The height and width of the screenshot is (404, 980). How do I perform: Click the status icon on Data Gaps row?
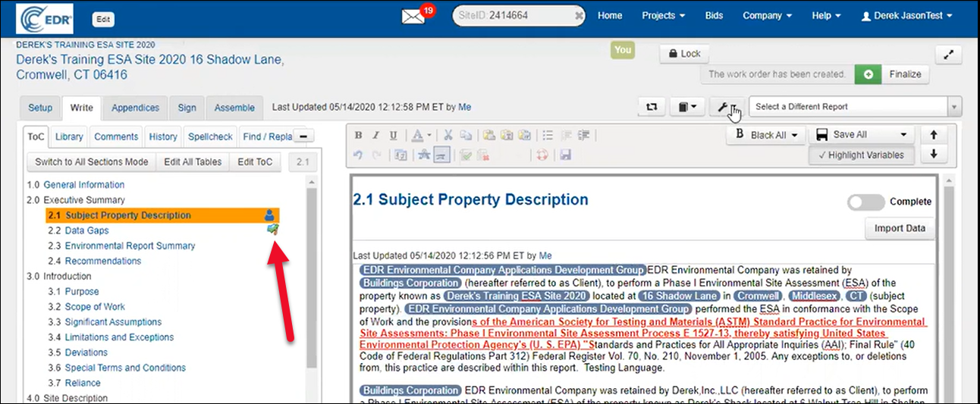tap(272, 230)
